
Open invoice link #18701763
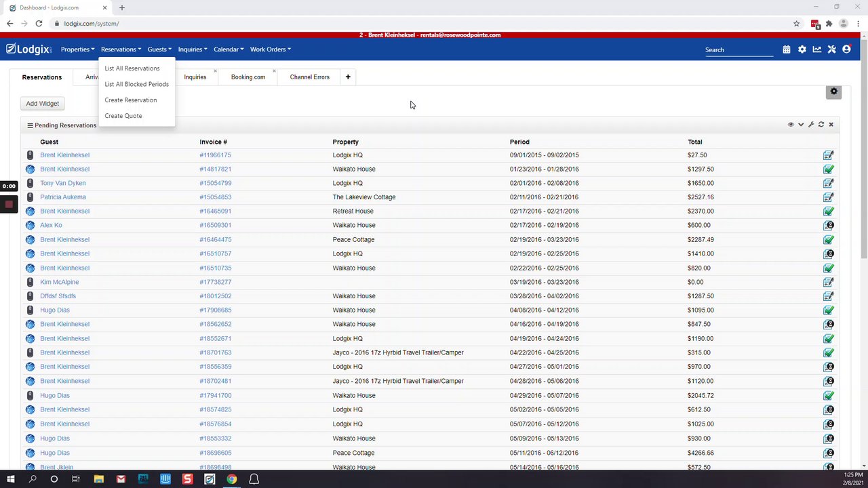click(x=215, y=352)
